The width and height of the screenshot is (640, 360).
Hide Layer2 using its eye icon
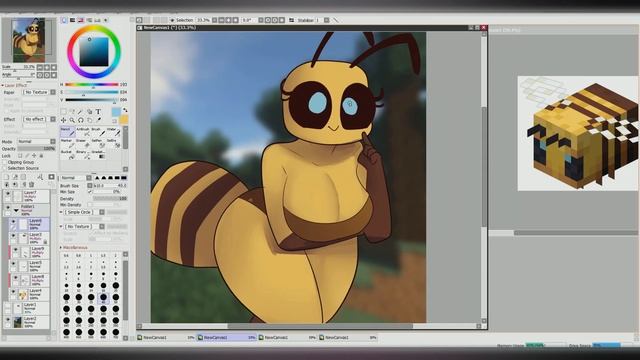pos(7,320)
